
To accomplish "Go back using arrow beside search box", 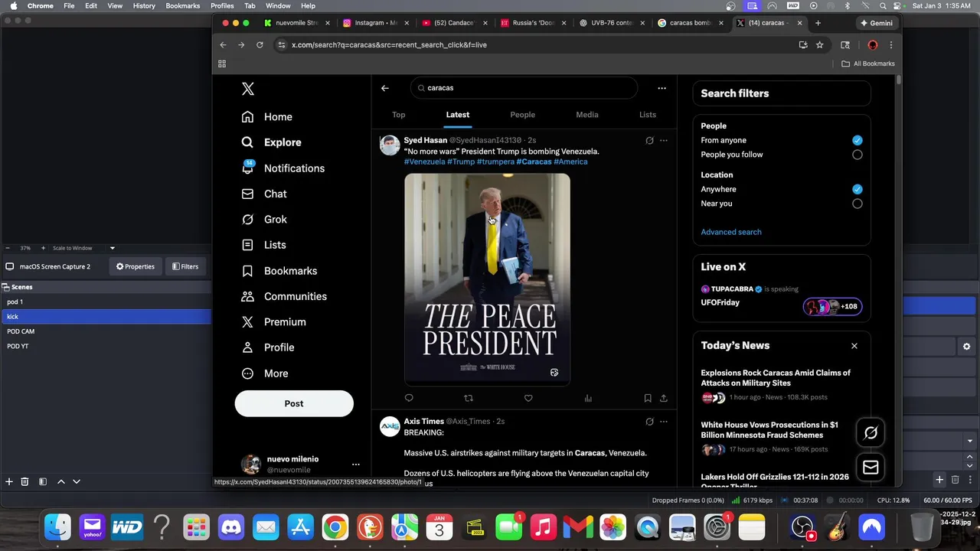I will [x=385, y=88].
